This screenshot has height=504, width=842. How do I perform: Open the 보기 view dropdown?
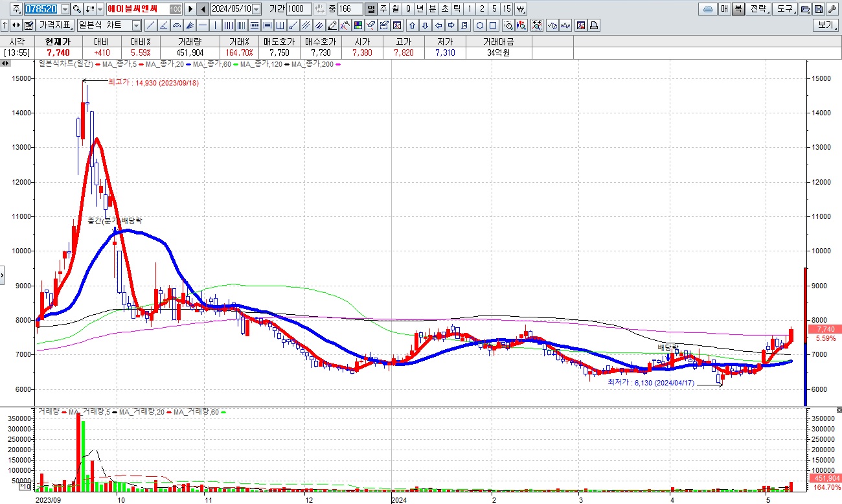pyautogui.click(x=826, y=25)
